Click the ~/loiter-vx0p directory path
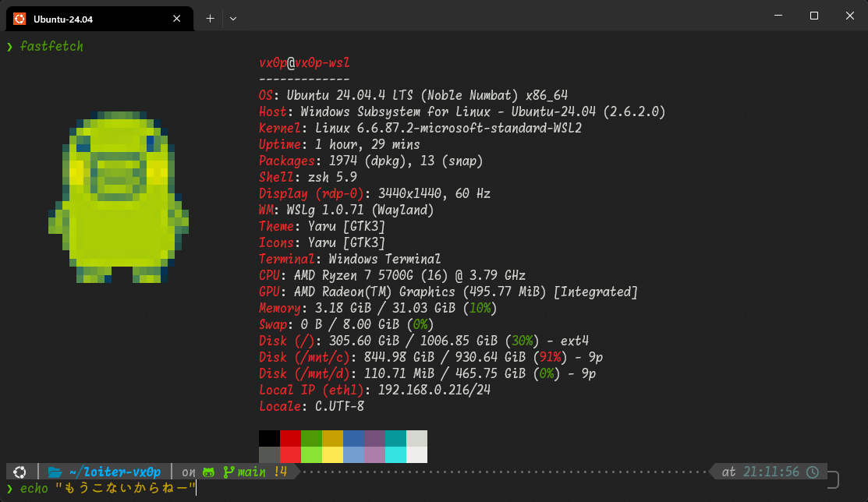868x502 pixels. 115,472
